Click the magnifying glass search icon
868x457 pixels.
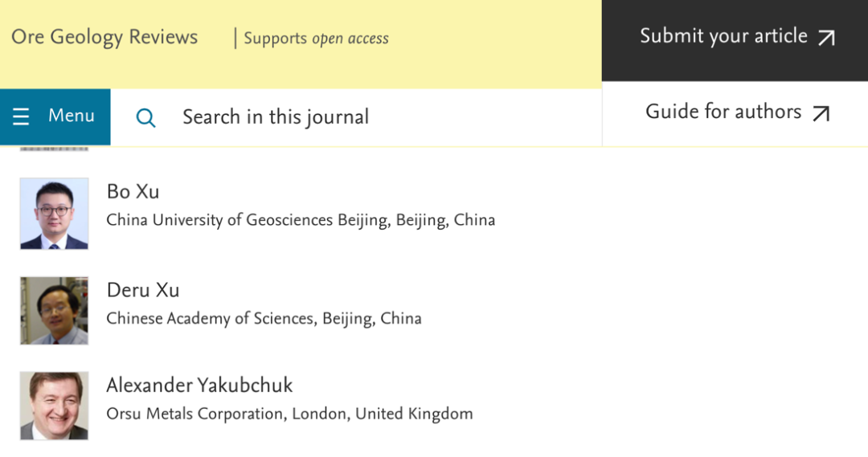[145, 118]
